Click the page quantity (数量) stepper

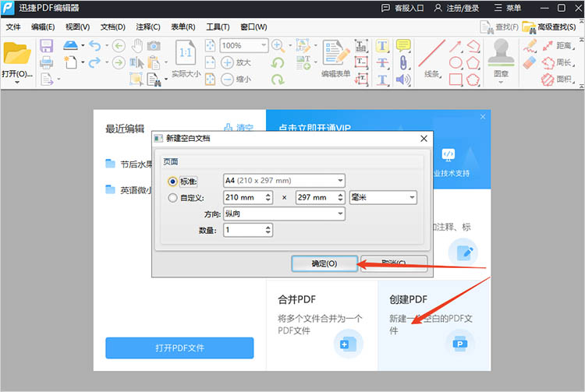tap(248, 230)
